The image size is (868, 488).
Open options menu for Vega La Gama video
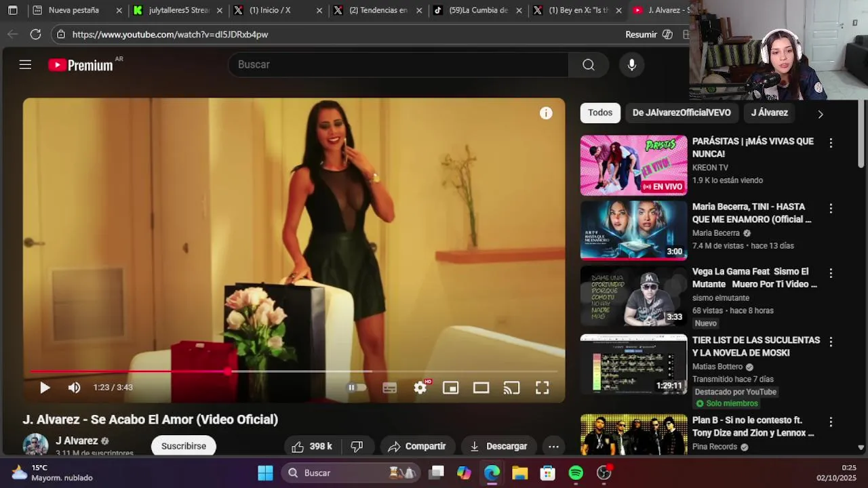click(831, 273)
